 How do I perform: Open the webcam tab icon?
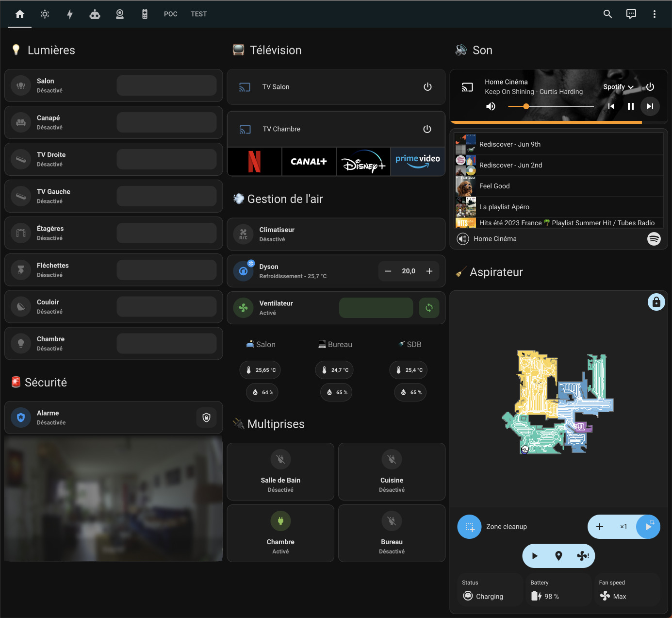click(120, 14)
